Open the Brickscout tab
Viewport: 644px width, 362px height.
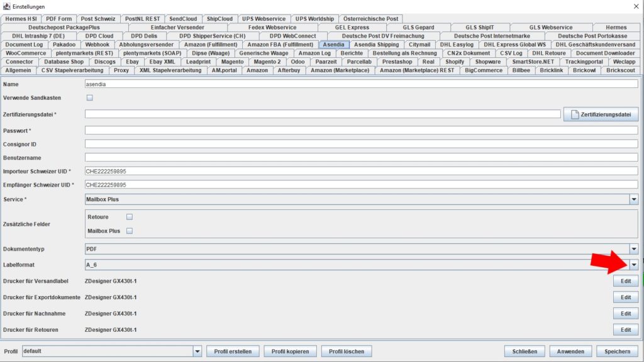click(620, 70)
